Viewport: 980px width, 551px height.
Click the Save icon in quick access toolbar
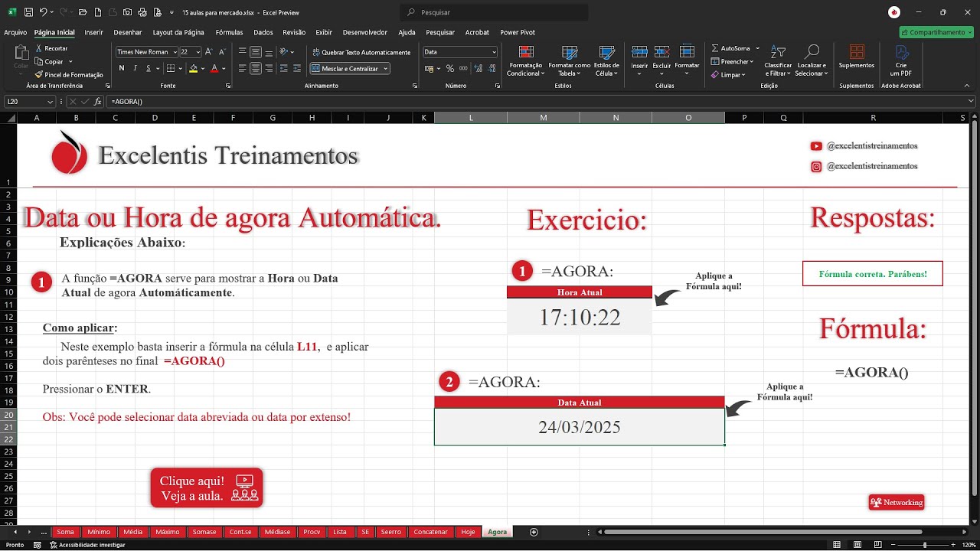coord(28,13)
